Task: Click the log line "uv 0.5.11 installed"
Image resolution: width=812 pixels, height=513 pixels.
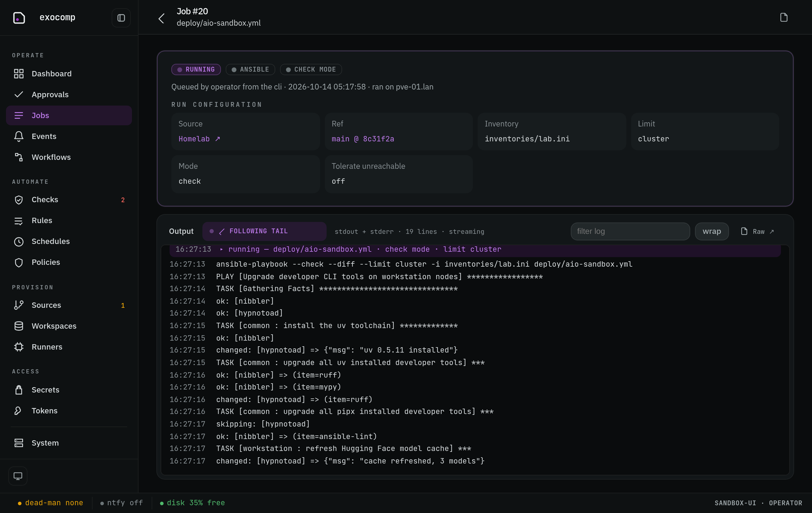Action: pos(475,350)
